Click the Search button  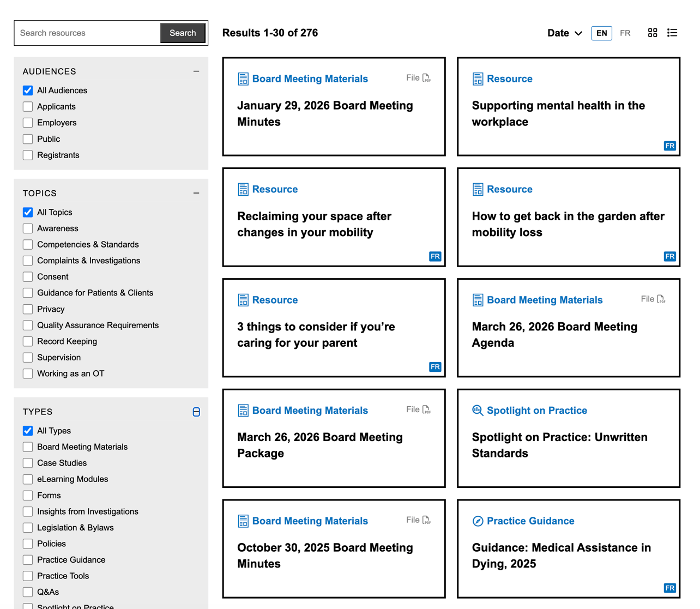click(x=183, y=33)
